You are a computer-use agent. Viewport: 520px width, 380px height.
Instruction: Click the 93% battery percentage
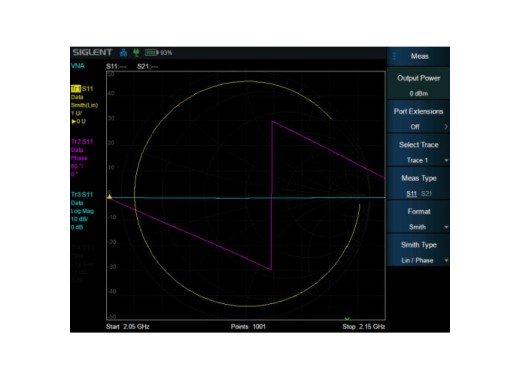166,53
